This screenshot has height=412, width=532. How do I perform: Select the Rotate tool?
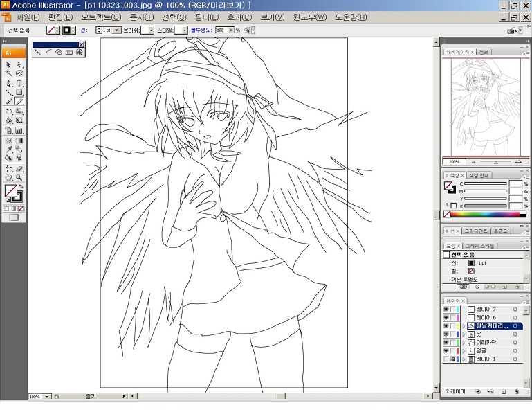click(x=8, y=111)
